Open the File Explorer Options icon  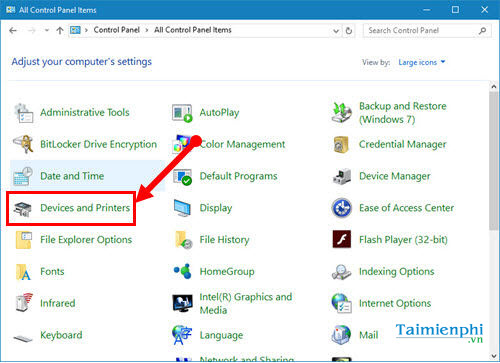(23, 240)
